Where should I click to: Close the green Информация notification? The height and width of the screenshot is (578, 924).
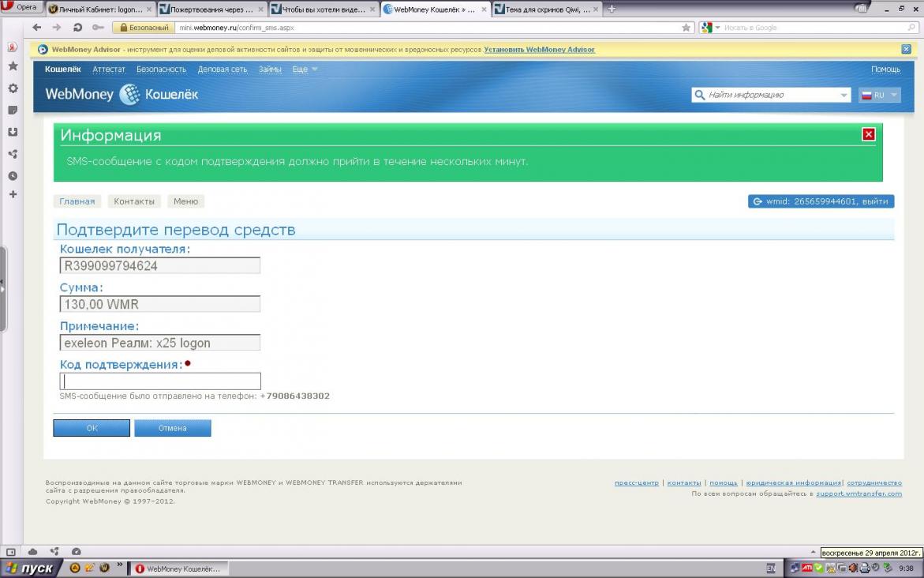(869, 134)
